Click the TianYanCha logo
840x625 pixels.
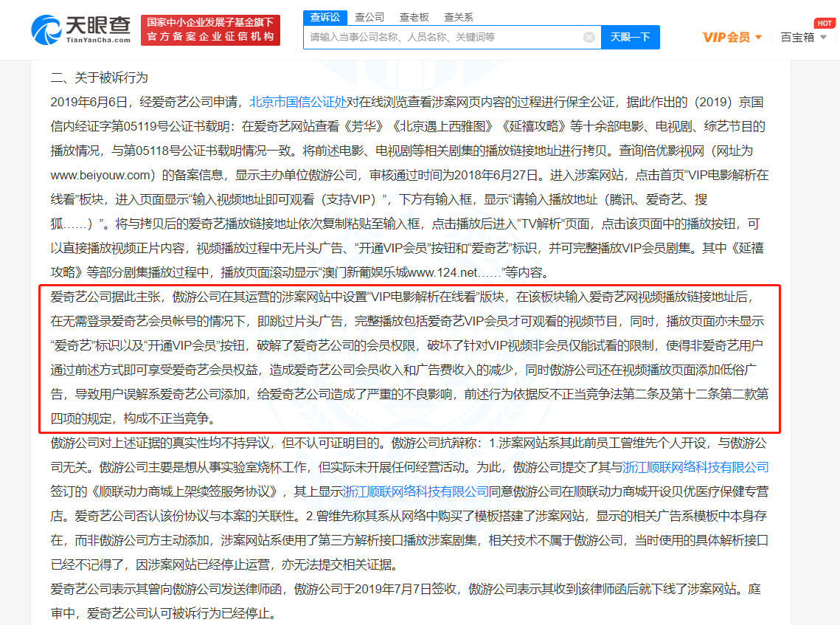[81, 30]
